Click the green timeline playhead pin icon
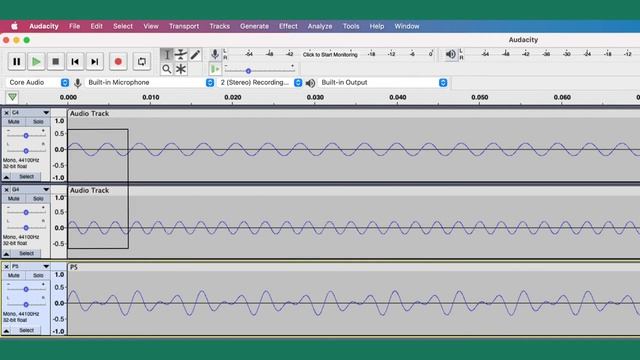Screen dimensions: 640x360 (x=12, y=97)
